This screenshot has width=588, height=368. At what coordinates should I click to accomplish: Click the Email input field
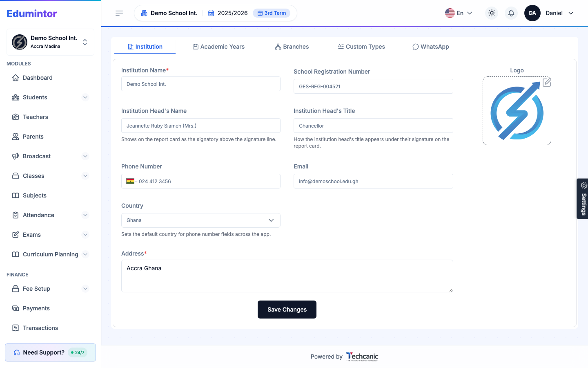click(373, 181)
